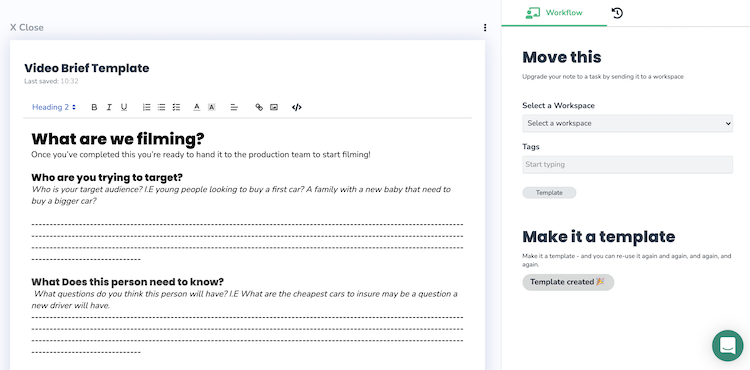Image resolution: width=750 pixels, height=370 pixels.
Task: Click the Template tag chip
Action: [549, 193]
